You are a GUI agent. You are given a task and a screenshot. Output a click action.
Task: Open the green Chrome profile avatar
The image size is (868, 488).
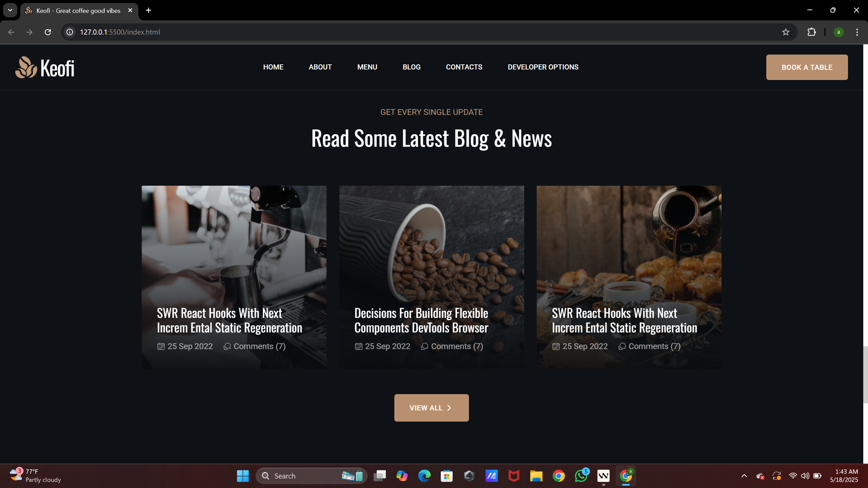(x=839, y=32)
